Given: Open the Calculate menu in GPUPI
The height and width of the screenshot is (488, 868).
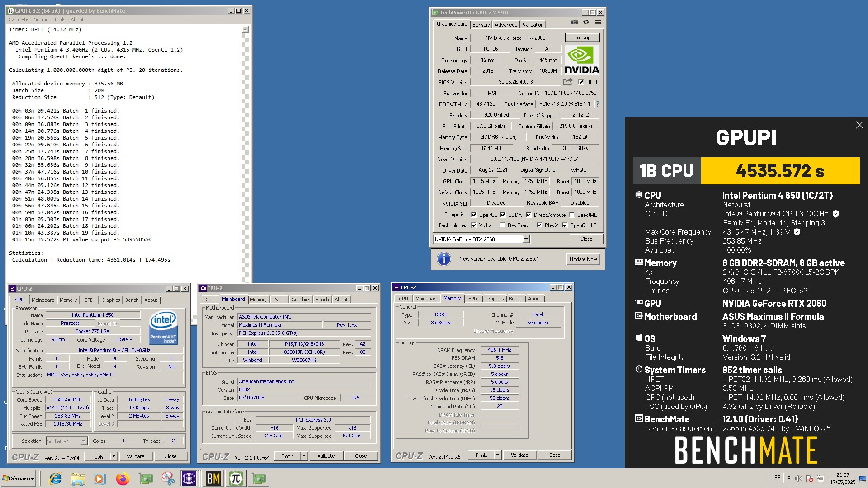Looking at the screenshot, I should point(19,19).
